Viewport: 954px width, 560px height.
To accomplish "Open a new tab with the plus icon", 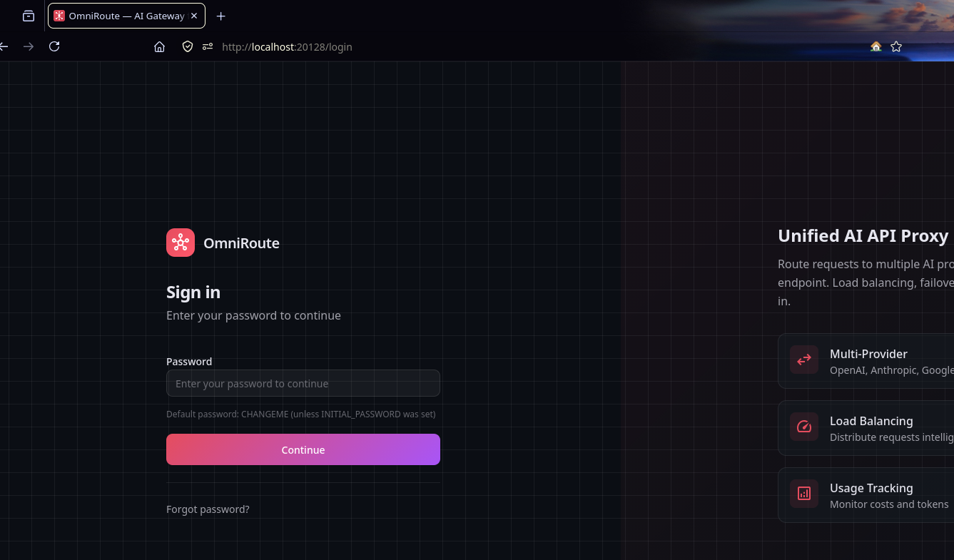I will pos(221,16).
